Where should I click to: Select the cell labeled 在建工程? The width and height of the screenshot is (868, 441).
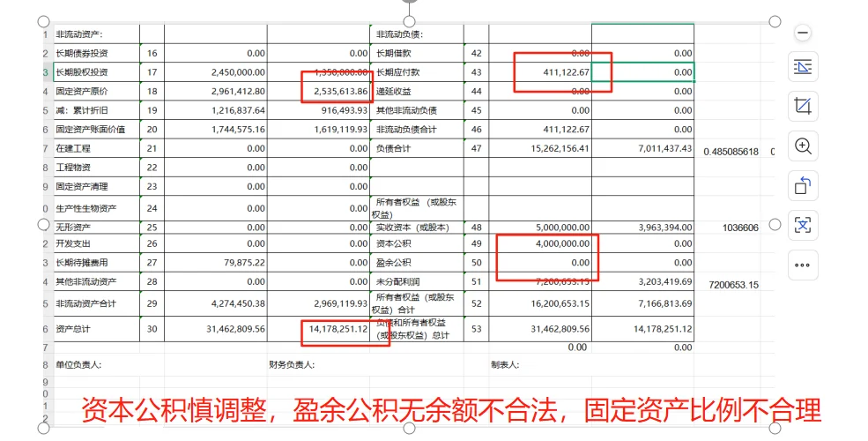[96, 148]
